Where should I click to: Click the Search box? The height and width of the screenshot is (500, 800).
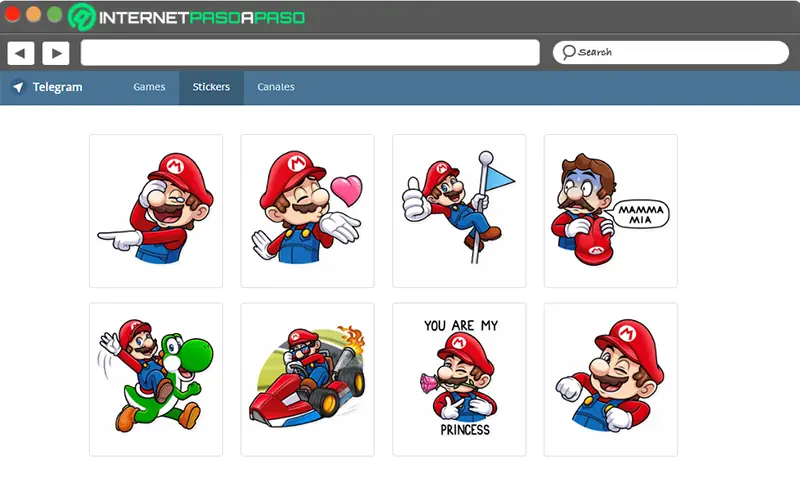tap(671, 53)
